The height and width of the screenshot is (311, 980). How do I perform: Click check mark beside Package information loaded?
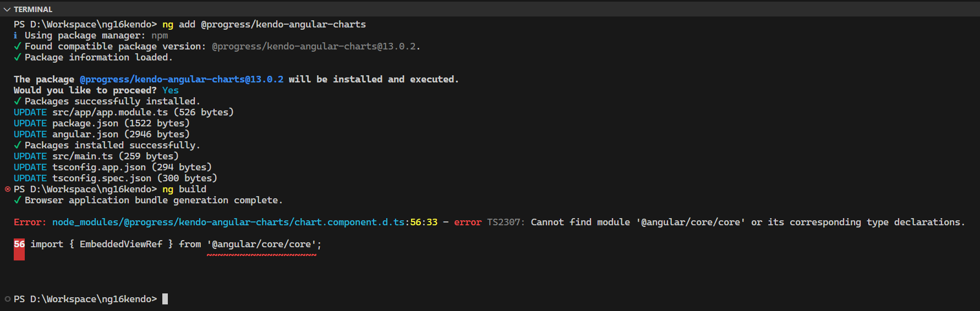[18, 57]
